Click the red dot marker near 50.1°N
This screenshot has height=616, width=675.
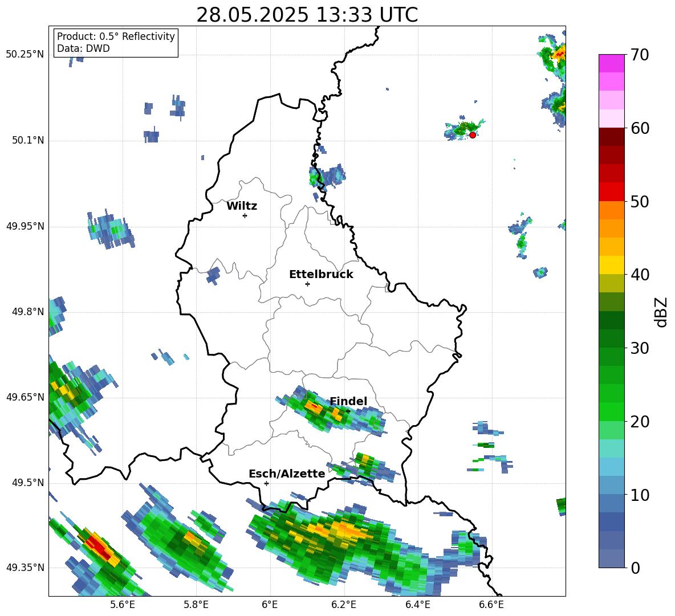tap(472, 135)
